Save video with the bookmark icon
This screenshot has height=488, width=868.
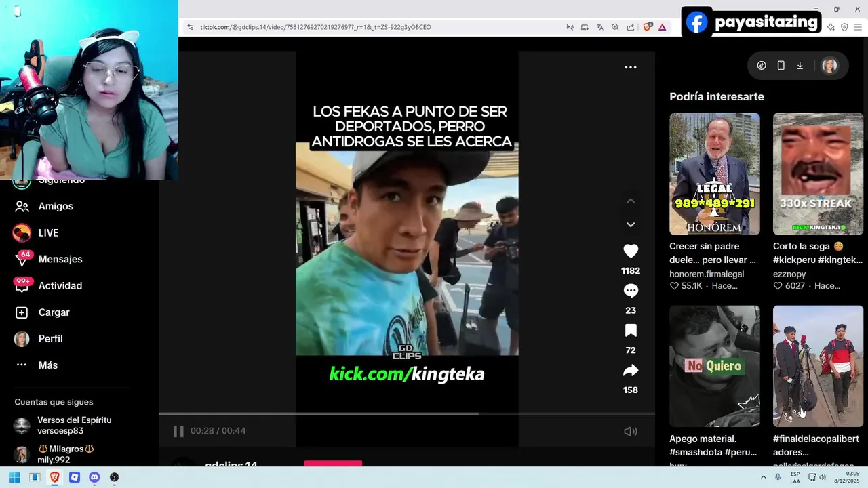(631, 331)
